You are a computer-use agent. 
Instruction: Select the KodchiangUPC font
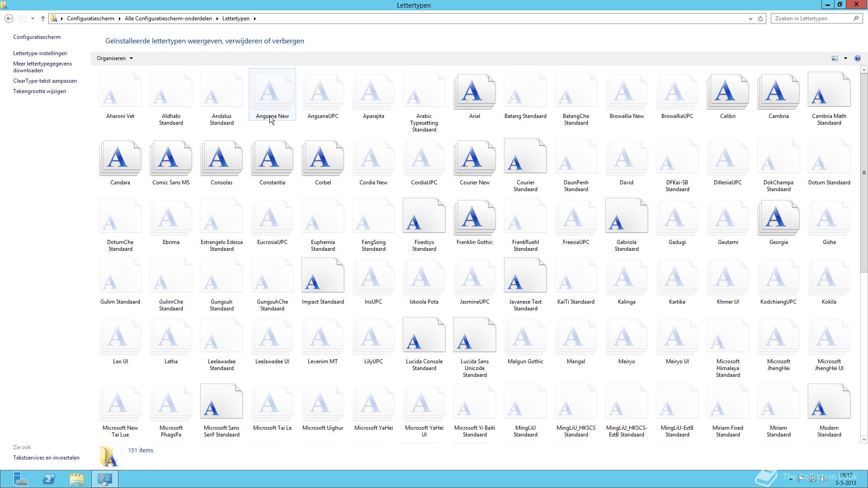(x=778, y=281)
